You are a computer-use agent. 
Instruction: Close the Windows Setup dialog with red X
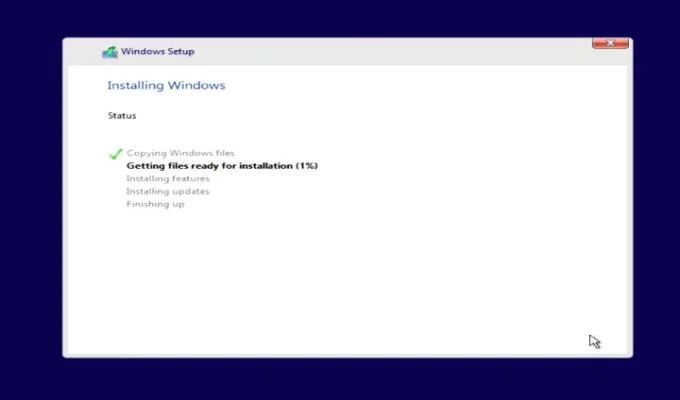coord(610,43)
